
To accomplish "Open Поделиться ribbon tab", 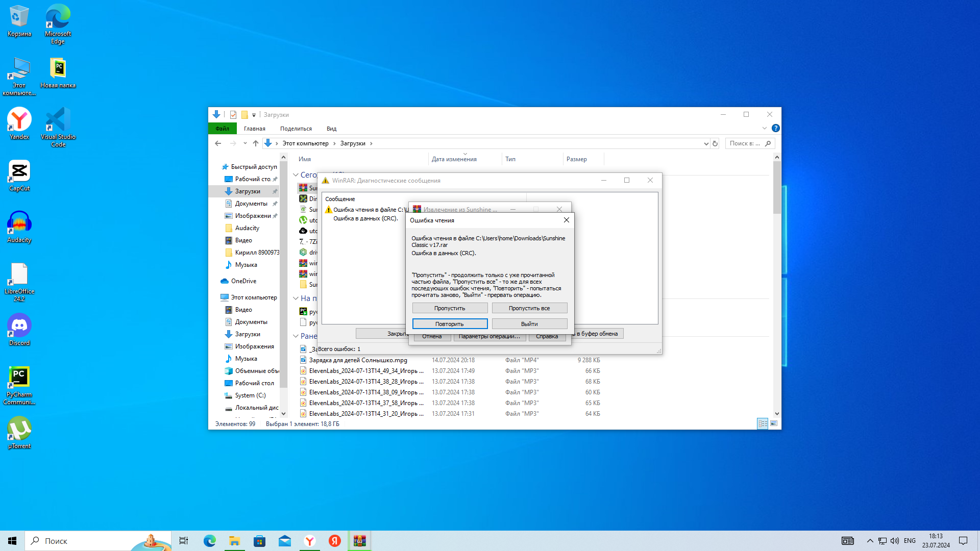I will [296, 129].
